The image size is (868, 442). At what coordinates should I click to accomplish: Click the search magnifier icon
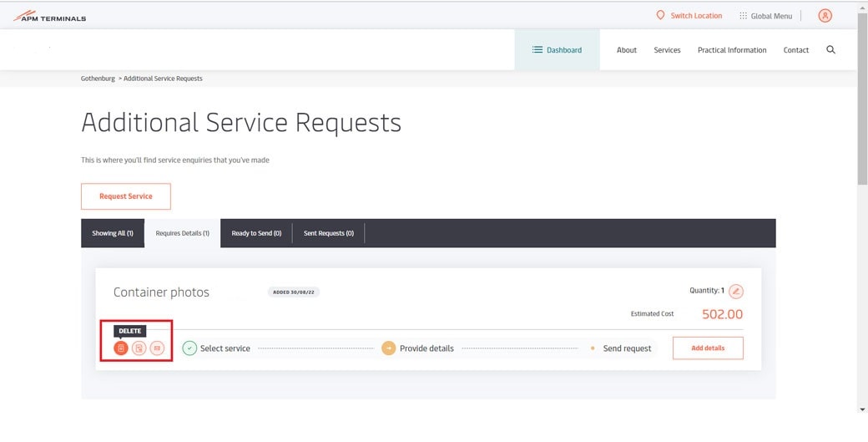pyautogui.click(x=830, y=50)
